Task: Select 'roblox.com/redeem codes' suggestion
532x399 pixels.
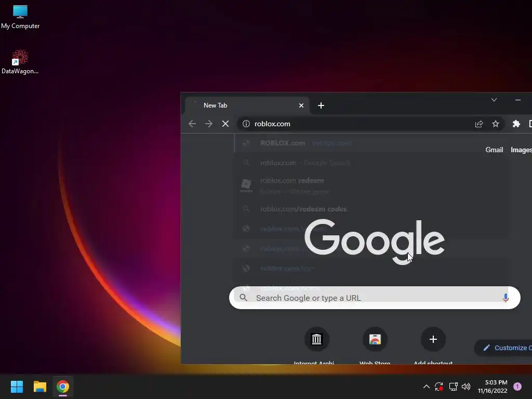Action: [371, 209]
